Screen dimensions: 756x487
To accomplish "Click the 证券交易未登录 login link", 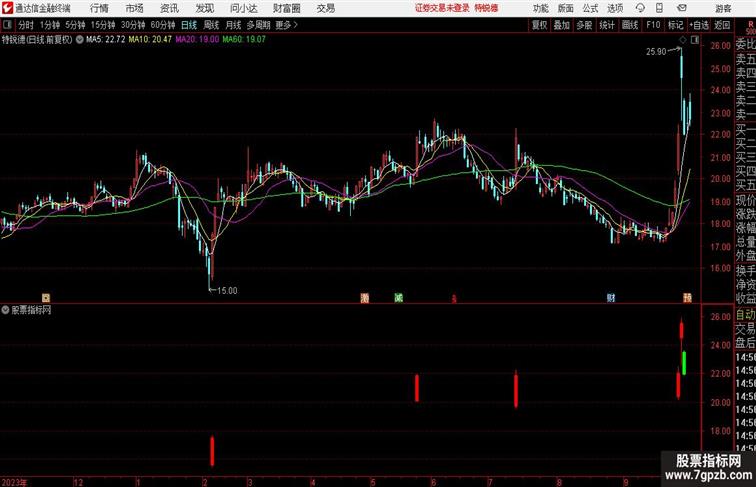I will pyautogui.click(x=442, y=8).
